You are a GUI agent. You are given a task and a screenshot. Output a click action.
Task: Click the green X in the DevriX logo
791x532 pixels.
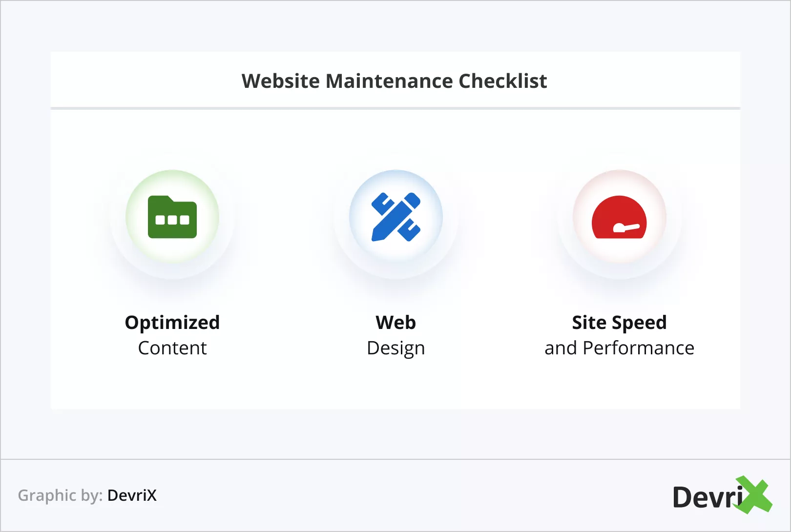point(755,495)
